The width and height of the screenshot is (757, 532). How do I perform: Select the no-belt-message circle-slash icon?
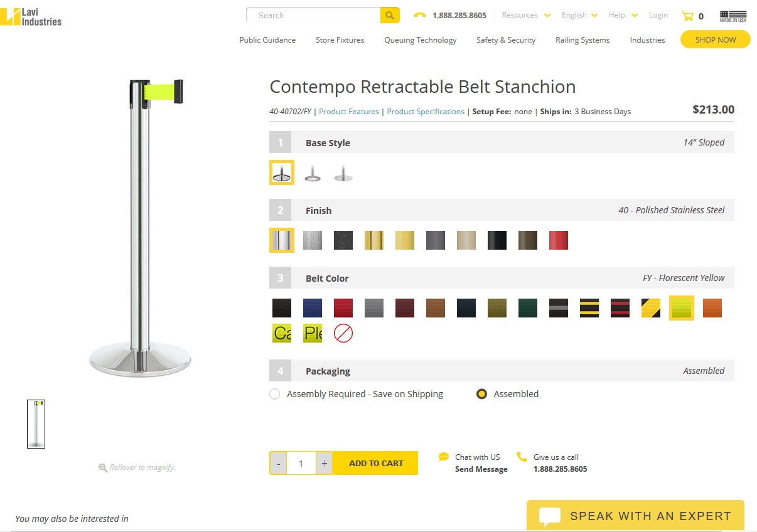coord(343,333)
